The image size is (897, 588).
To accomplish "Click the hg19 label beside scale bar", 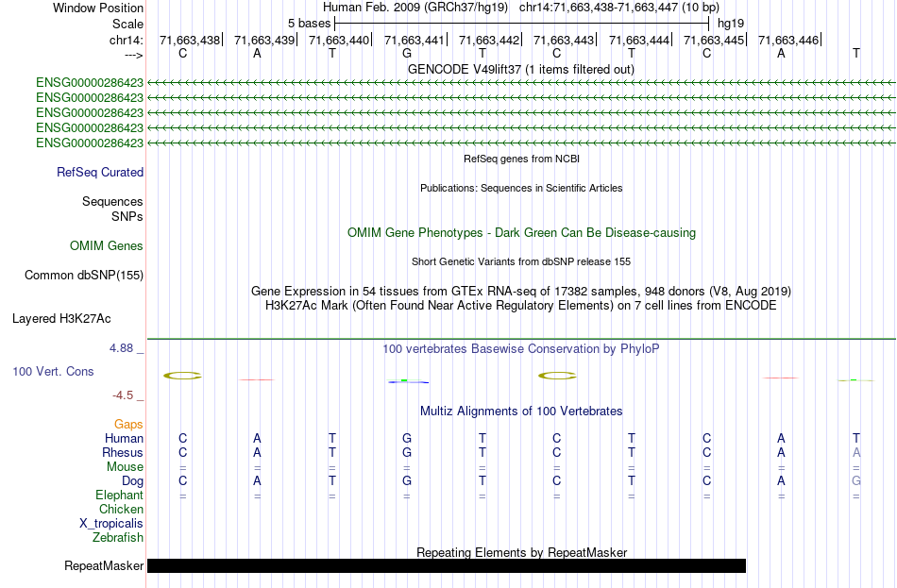I will pyautogui.click(x=731, y=24).
